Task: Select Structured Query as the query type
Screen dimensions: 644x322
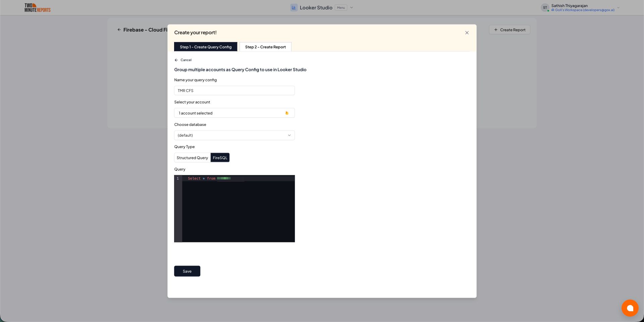Action: pos(192,157)
